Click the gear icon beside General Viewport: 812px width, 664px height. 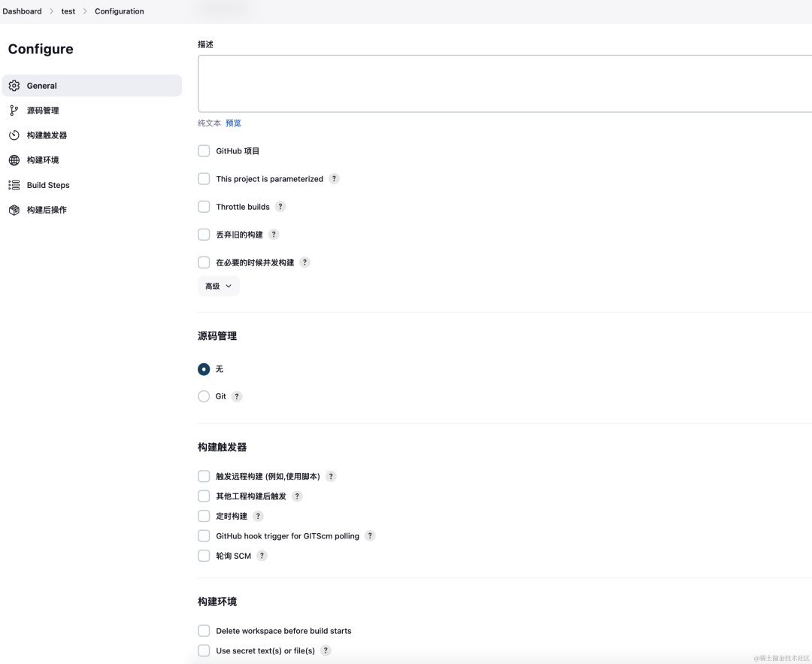14,86
